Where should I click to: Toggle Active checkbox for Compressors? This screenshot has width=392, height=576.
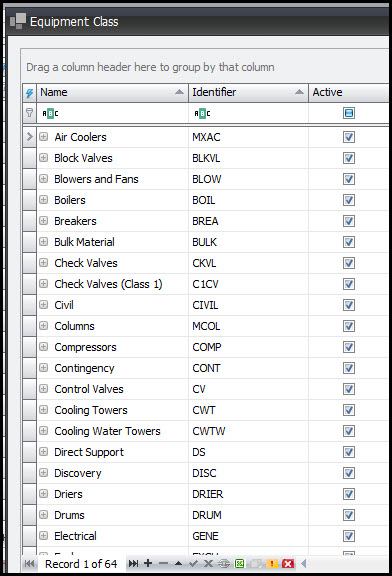(349, 347)
